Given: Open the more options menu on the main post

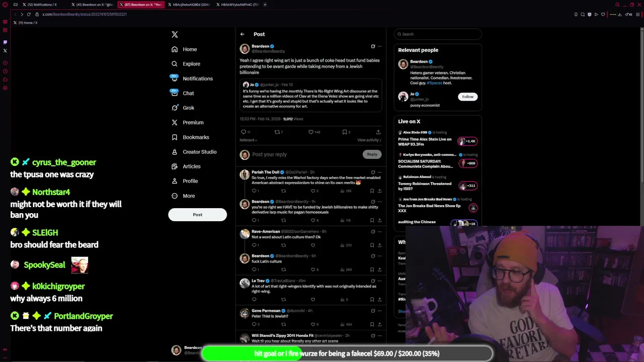Looking at the screenshot, I should [380, 46].
